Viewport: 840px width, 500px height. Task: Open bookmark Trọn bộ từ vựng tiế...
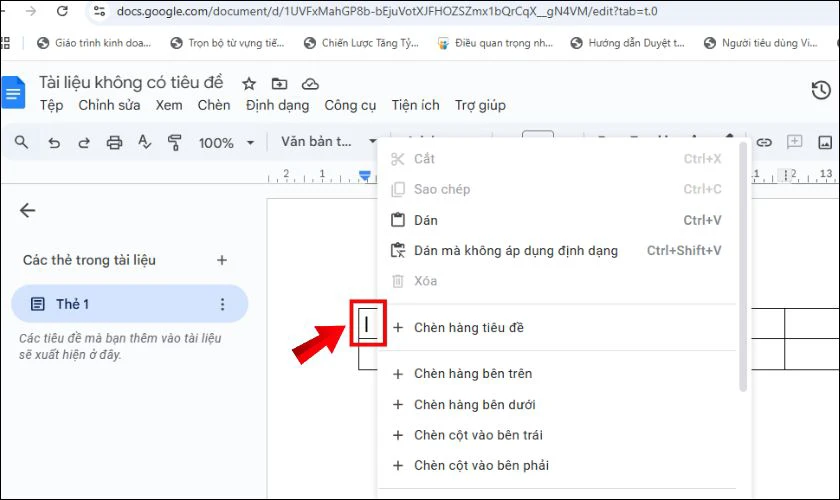tap(227, 43)
